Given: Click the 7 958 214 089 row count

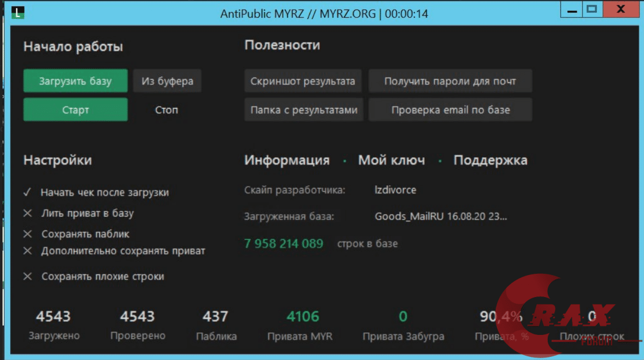Looking at the screenshot, I should [x=284, y=244].
